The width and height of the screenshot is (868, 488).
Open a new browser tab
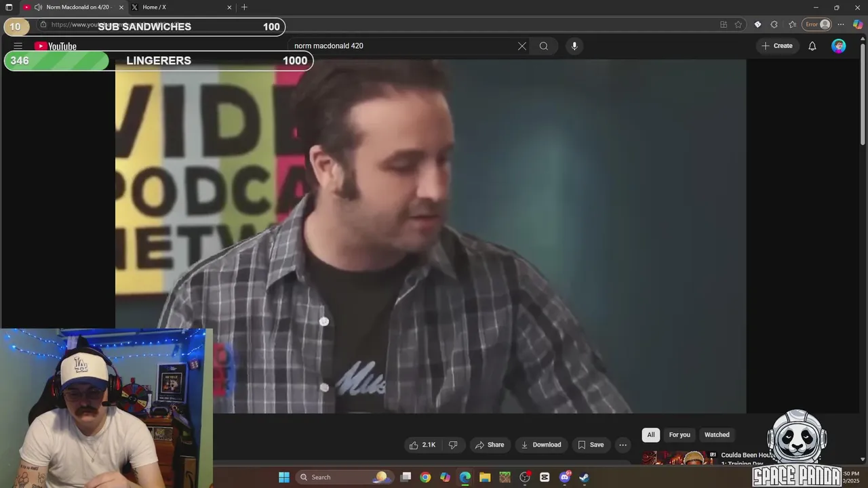tap(244, 7)
